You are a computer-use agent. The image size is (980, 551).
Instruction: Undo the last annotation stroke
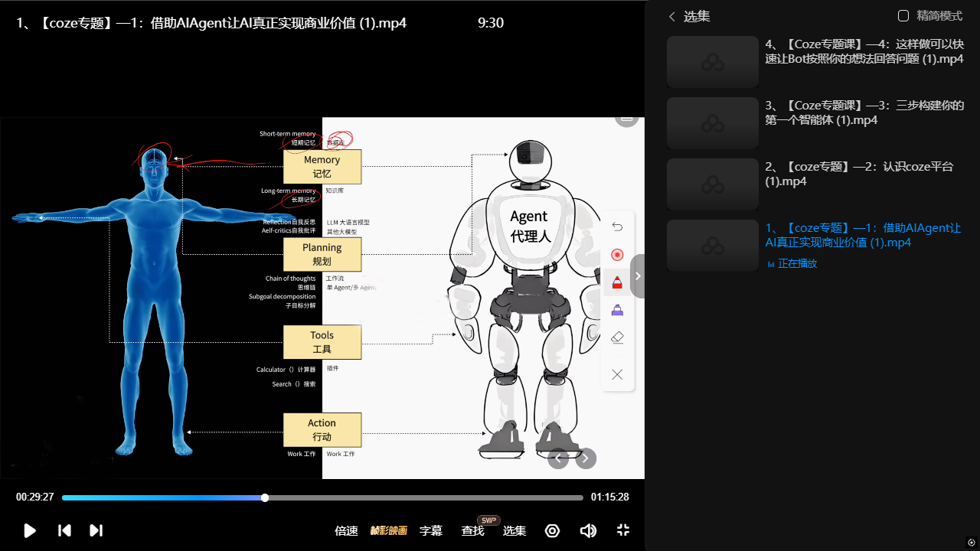point(617,227)
